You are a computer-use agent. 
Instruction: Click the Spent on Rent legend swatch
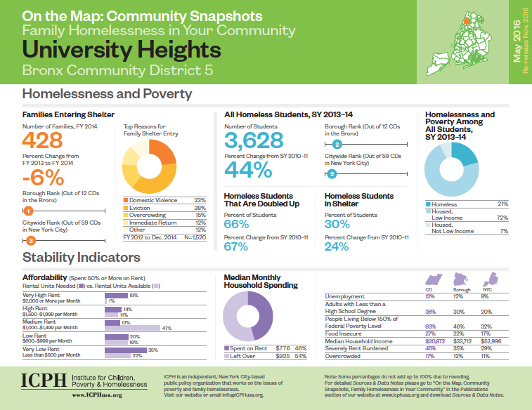pyautogui.click(x=226, y=348)
